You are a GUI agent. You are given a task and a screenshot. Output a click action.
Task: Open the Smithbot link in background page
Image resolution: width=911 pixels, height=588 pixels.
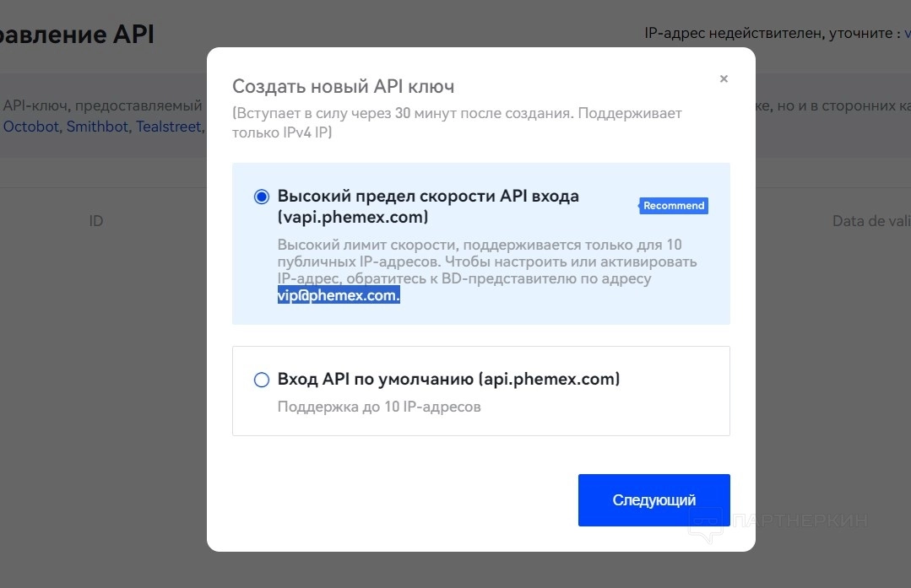click(97, 127)
